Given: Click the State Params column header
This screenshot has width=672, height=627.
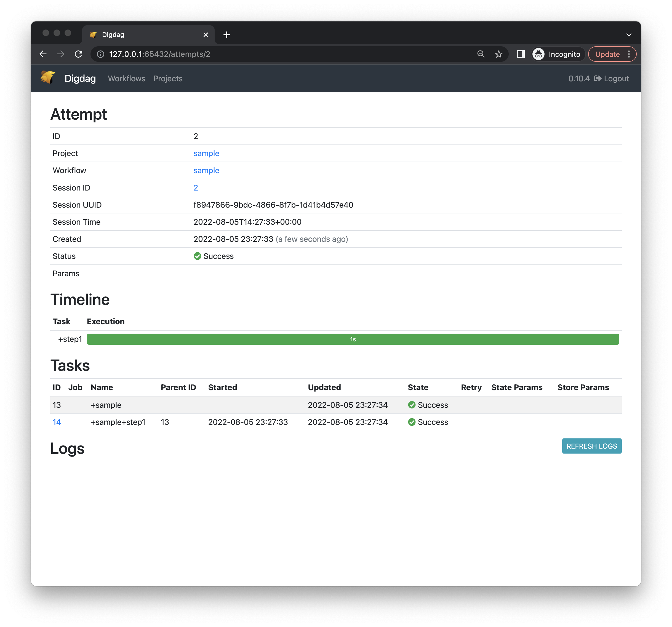Looking at the screenshot, I should pos(516,387).
